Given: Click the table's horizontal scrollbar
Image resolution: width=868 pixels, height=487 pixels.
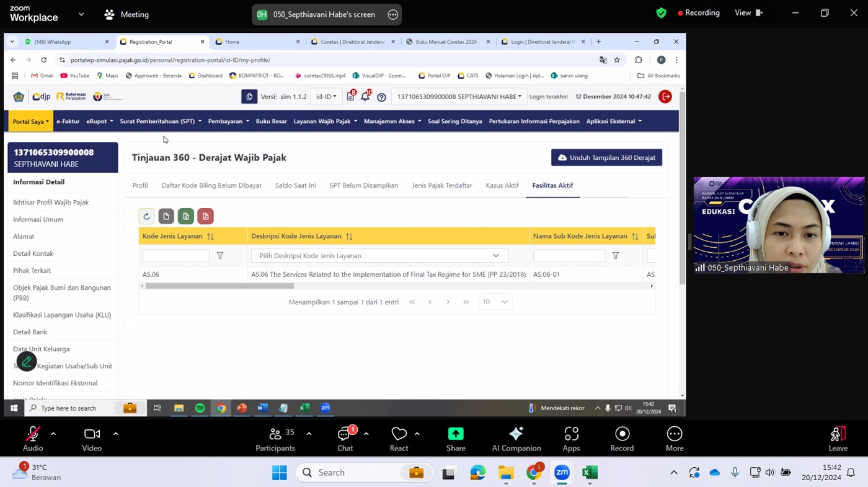Looking at the screenshot, I should [x=219, y=286].
